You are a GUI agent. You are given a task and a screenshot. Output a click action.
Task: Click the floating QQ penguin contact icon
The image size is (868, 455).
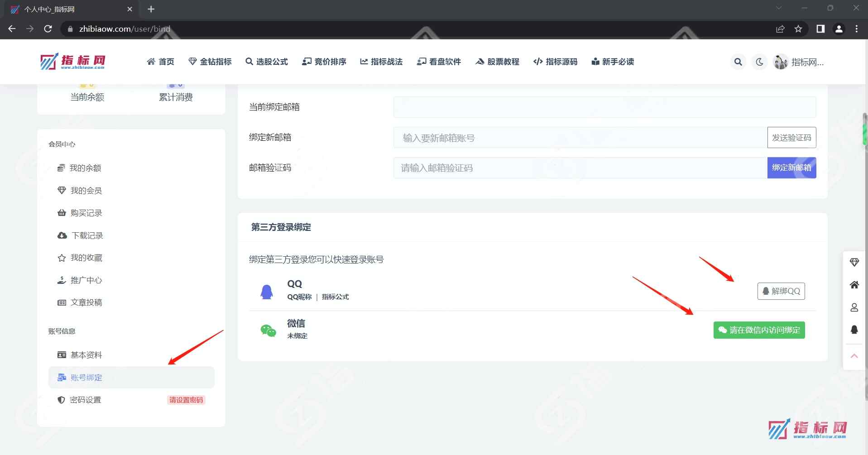coord(854,330)
